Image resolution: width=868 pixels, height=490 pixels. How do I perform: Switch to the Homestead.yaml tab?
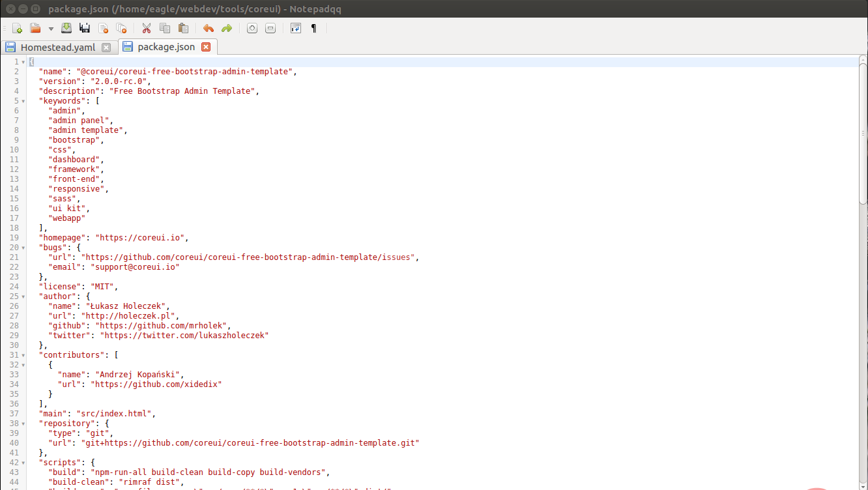point(57,47)
